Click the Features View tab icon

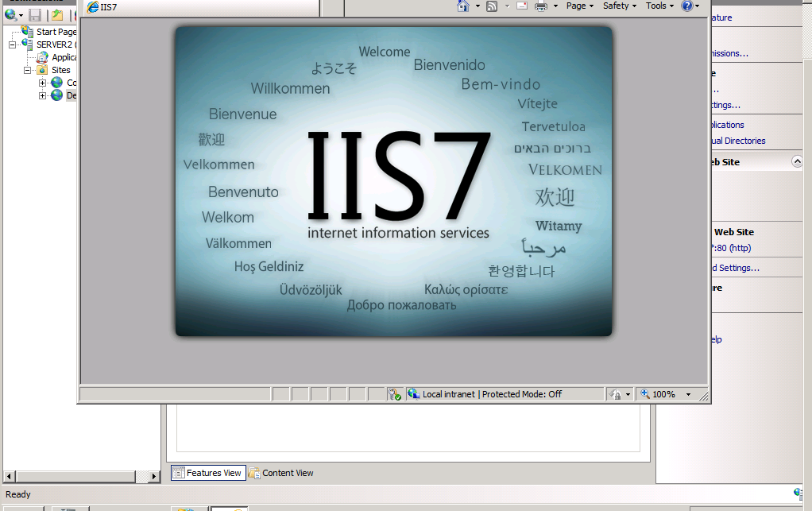[x=178, y=473]
